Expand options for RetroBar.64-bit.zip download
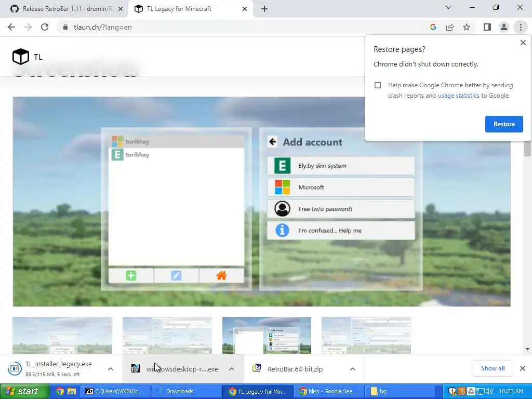 [x=353, y=369]
